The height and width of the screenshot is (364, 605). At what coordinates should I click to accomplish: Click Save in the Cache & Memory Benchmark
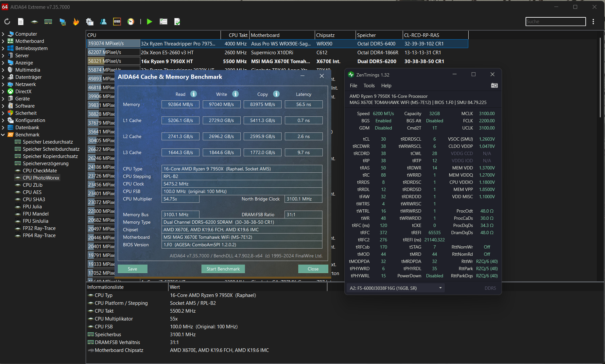(132, 269)
